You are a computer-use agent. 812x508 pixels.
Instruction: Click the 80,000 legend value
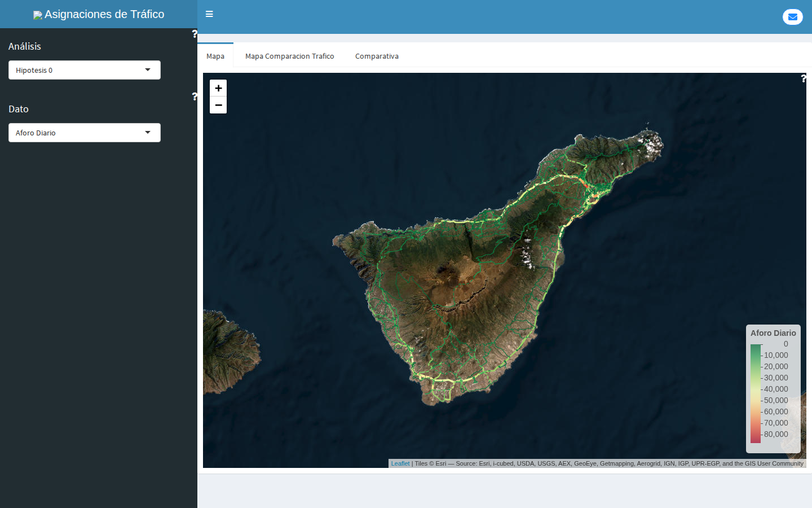coord(776,434)
